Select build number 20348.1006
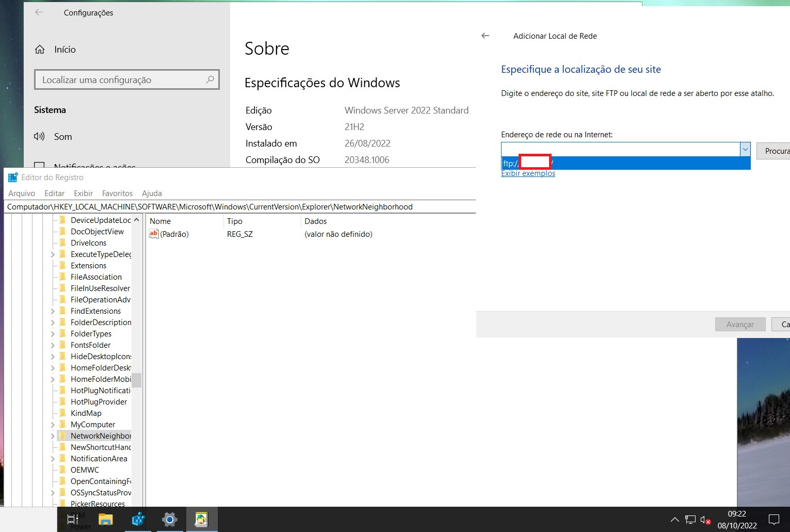This screenshot has width=790, height=532. click(367, 160)
